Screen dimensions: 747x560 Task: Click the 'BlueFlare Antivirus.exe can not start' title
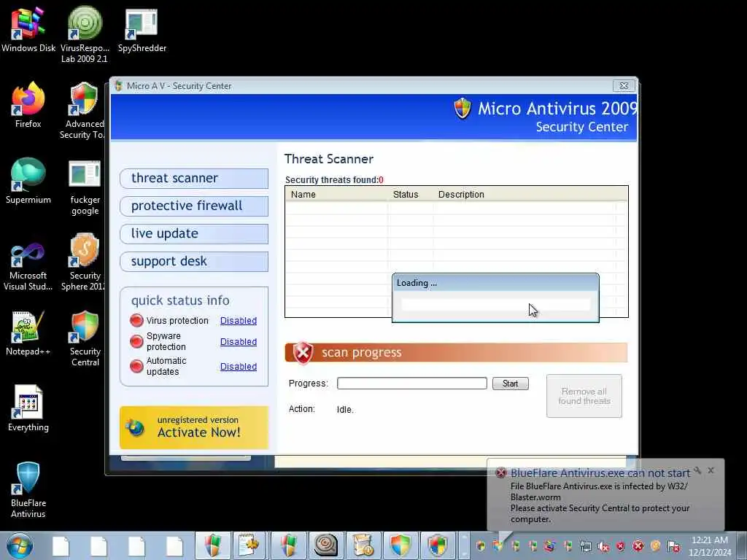600,472
